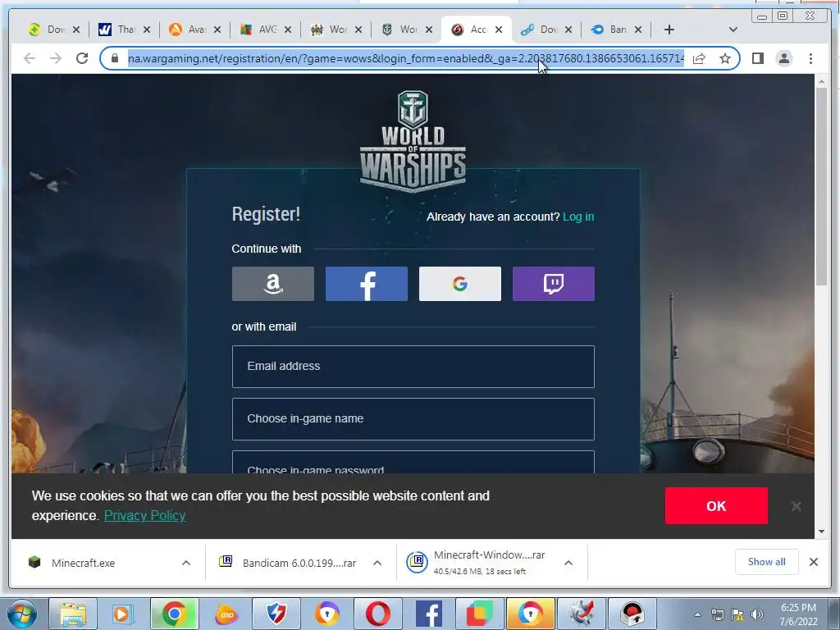Screen dimensions: 840x630
Task: Click the Log in link
Action: coord(578,217)
